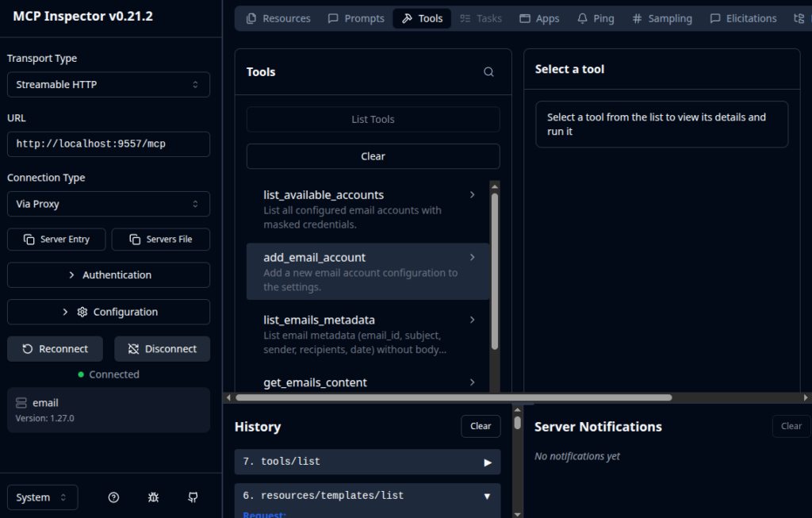Clear the History panel
812x518 pixels.
click(x=481, y=426)
